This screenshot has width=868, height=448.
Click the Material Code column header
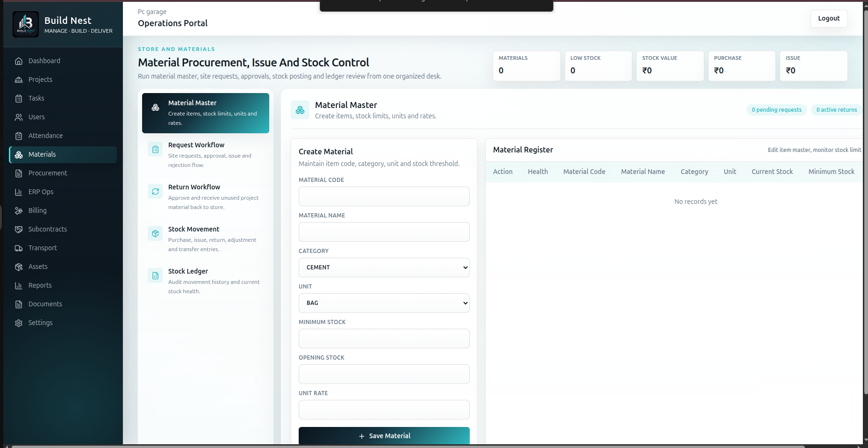[x=584, y=172]
